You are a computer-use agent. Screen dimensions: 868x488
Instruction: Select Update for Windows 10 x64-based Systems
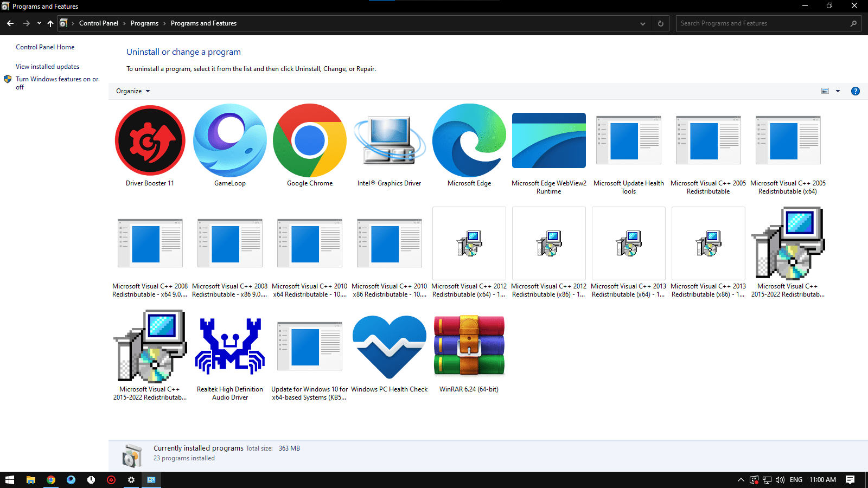pos(310,346)
